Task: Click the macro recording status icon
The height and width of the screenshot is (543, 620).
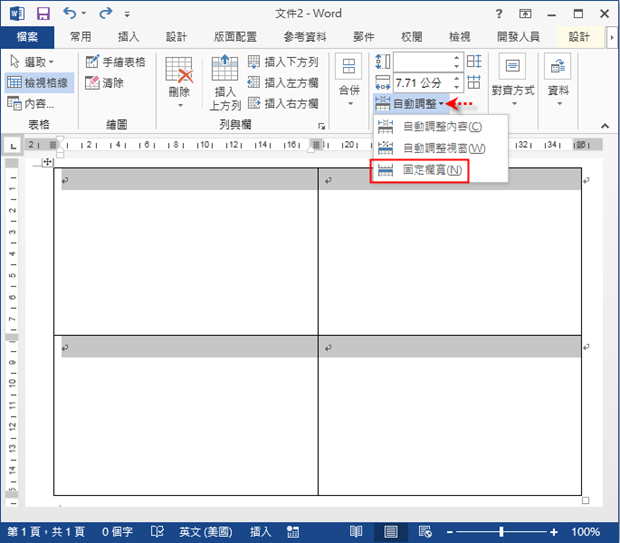Action: [x=293, y=532]
